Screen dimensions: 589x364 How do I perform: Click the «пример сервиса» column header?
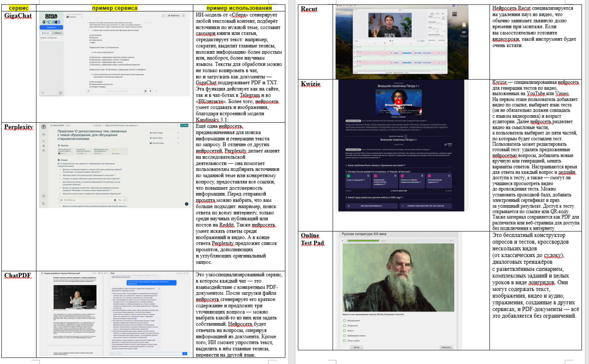(114, 8)
